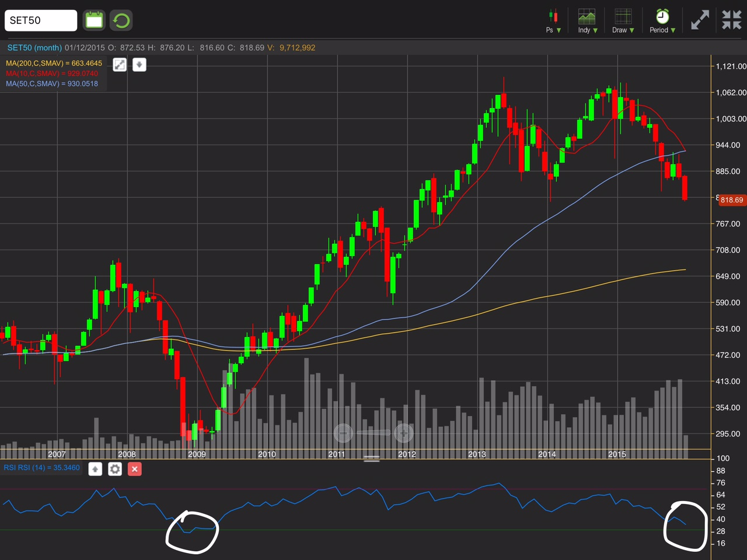
Task: Toggle moving average legend expand icon
Action: pyautogui.click(x=120, y=65)
